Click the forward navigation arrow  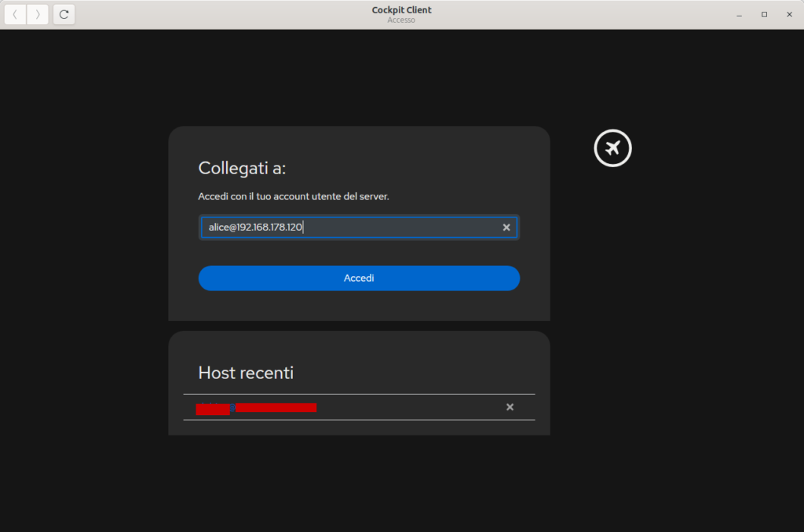pyautogui.click(x=38, y=14)
